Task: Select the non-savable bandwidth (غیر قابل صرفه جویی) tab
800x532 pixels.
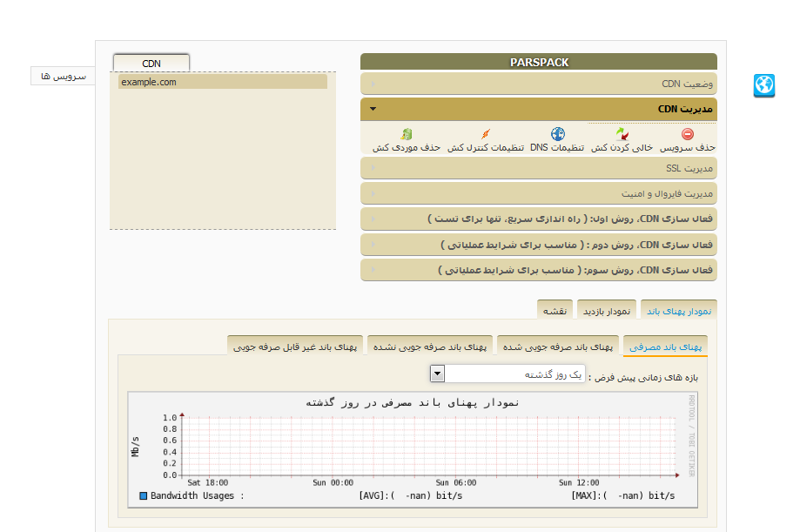Action: tap(295, 347)
